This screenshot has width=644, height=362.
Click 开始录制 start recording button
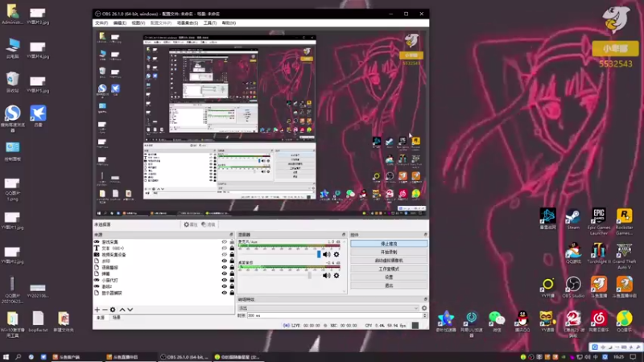coord(389,252)
